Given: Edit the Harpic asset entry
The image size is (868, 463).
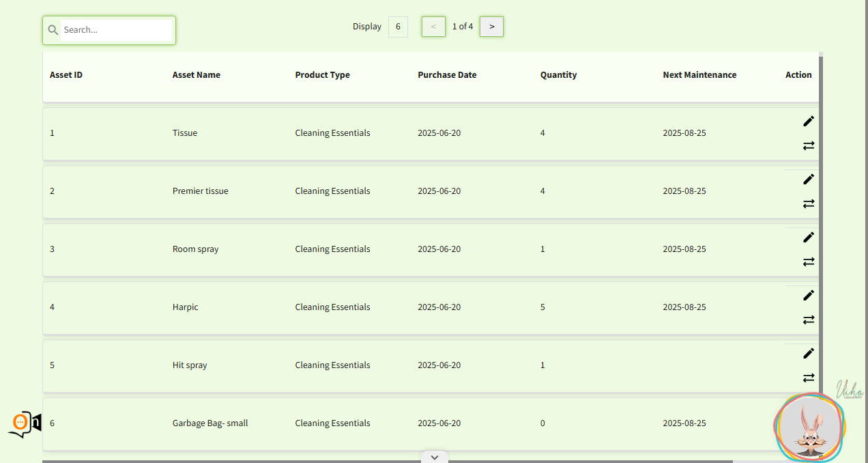Looking at the screenshot, I should [x=809, y=295].
